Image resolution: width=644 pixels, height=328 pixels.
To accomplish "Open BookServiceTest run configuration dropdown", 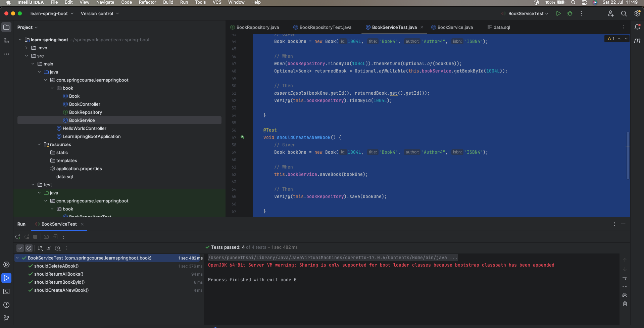I will [x=525, y=13].
